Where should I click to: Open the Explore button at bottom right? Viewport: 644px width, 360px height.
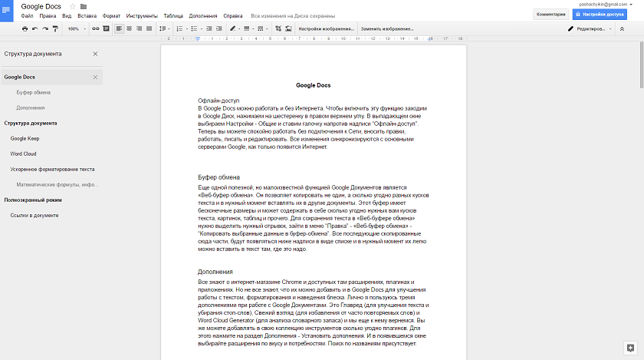click(630, 348)
